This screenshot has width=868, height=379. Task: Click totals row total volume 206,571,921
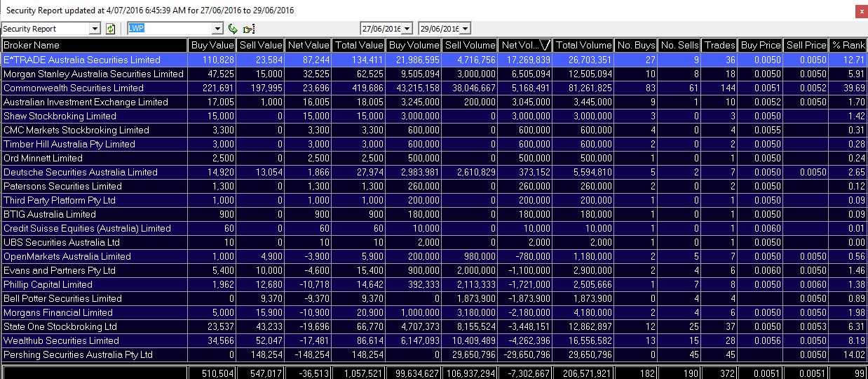point(583,372)
